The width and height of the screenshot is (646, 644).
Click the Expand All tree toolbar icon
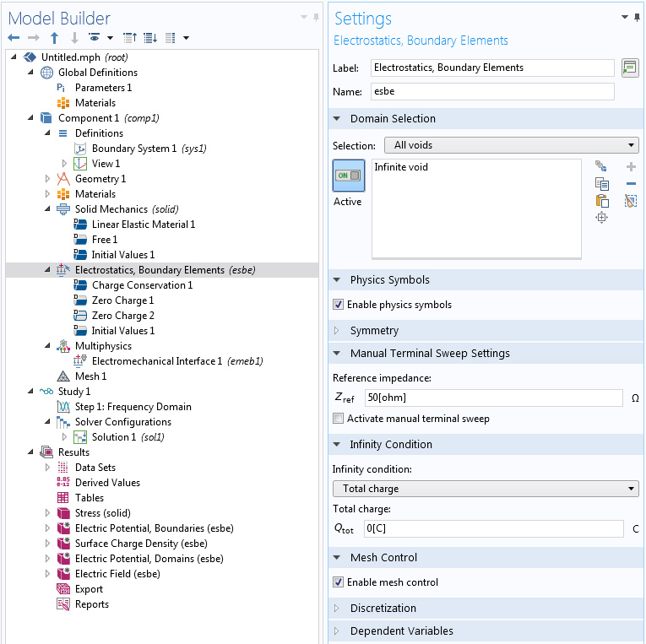[149, 38]
